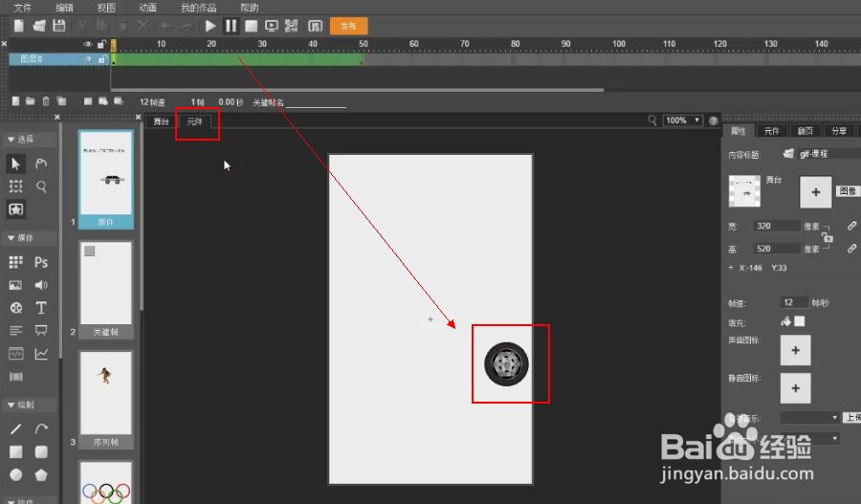The height and width of the screenshot is (504, 861).
Task: Select page 2 thumbnail 关键帧
Action: tap(106, 290)
